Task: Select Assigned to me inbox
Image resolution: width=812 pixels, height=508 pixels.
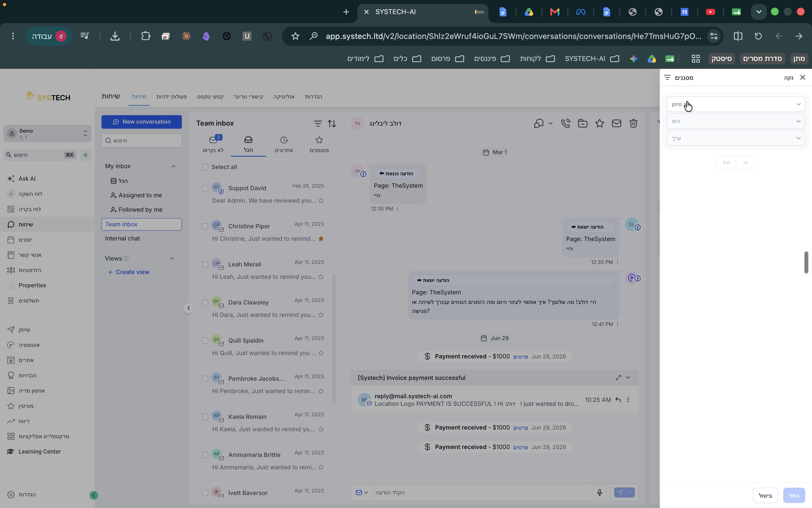Action: pos(136,195)
